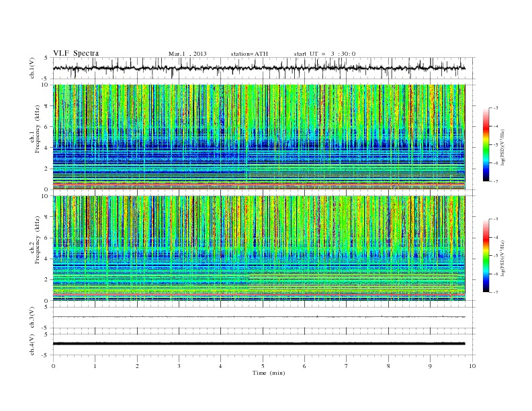Click the "-3" tick on ch.1 color bar
532x411 pixels.
[x=496, y=108]
